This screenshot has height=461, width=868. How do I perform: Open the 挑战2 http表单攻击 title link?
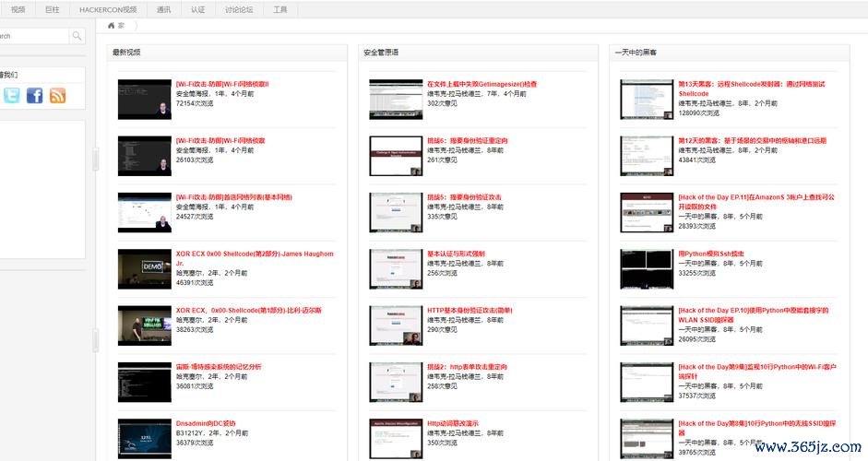pos(468,367)
